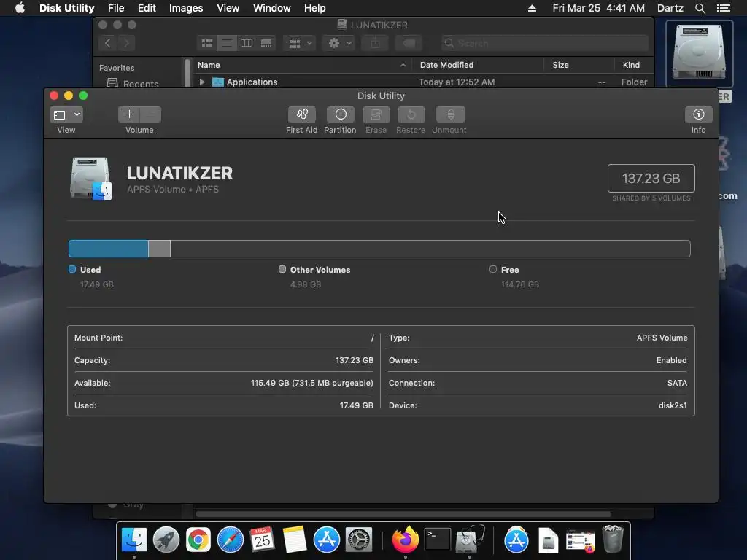The width and height of the screenshot is (747, 560).
Task: Click the Other Volumes legend swatch
Action: point(282,269)
